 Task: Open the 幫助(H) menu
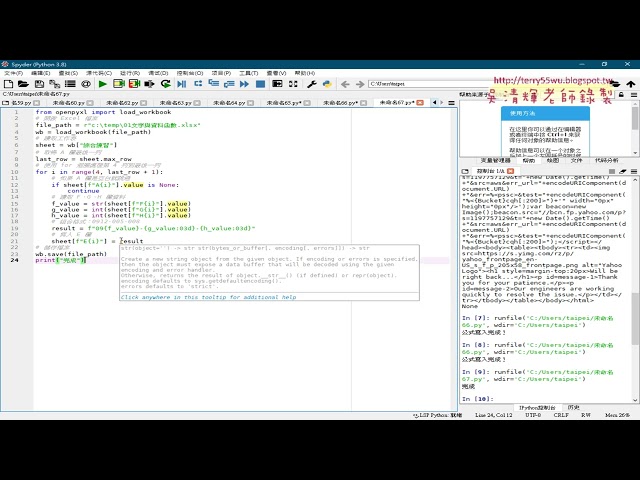304,73
